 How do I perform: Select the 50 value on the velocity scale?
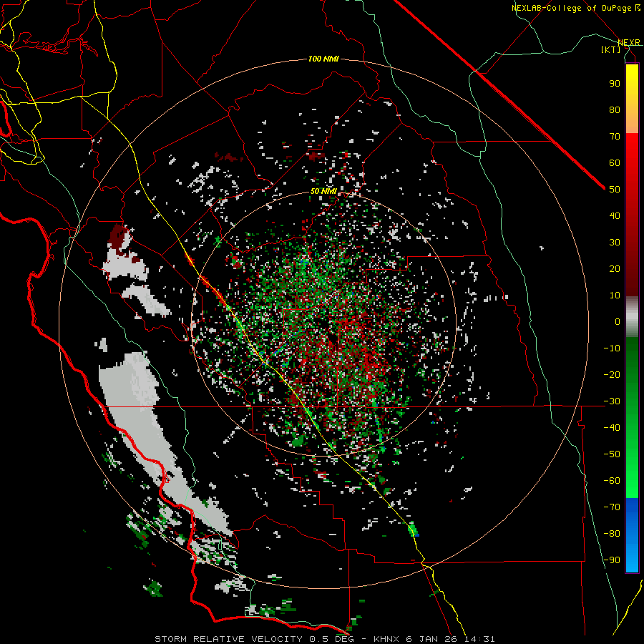coord(615,190)
